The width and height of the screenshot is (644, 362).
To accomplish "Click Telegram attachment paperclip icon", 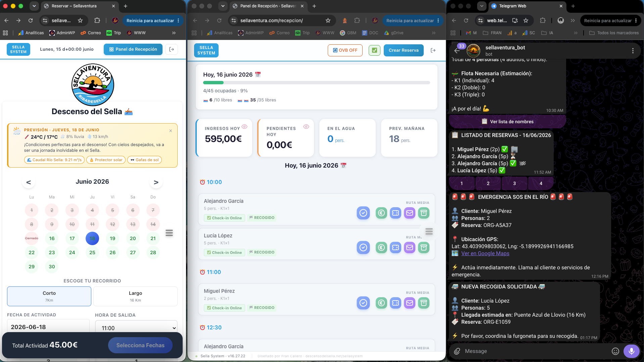I will pyautogui.click(x=457, y=351).
